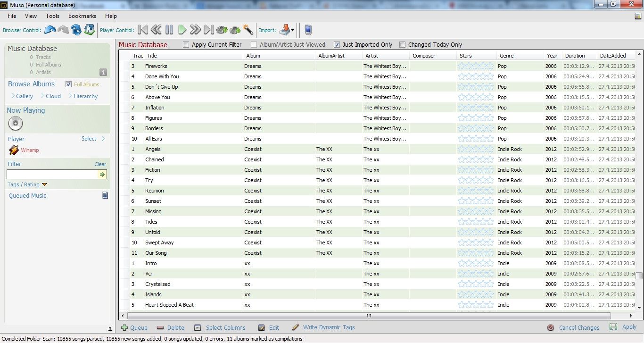Open the Queued Music list icon

pos(105,195)
